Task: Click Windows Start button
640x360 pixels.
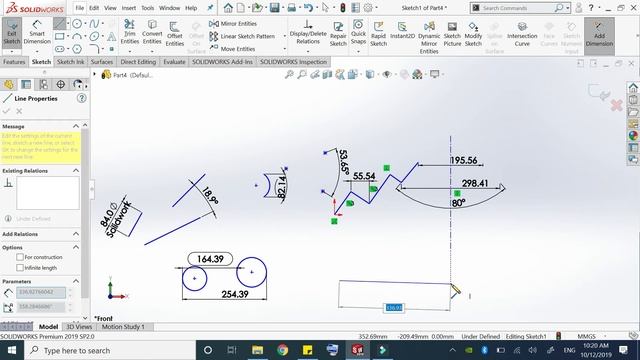Action: (x=11, y=350)
